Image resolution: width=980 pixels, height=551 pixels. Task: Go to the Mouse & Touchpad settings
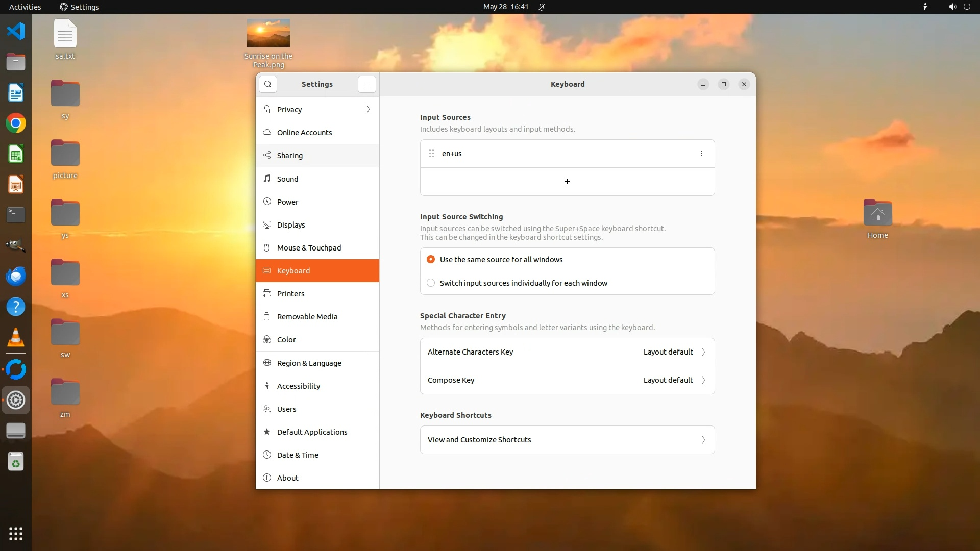click(309, 248)
